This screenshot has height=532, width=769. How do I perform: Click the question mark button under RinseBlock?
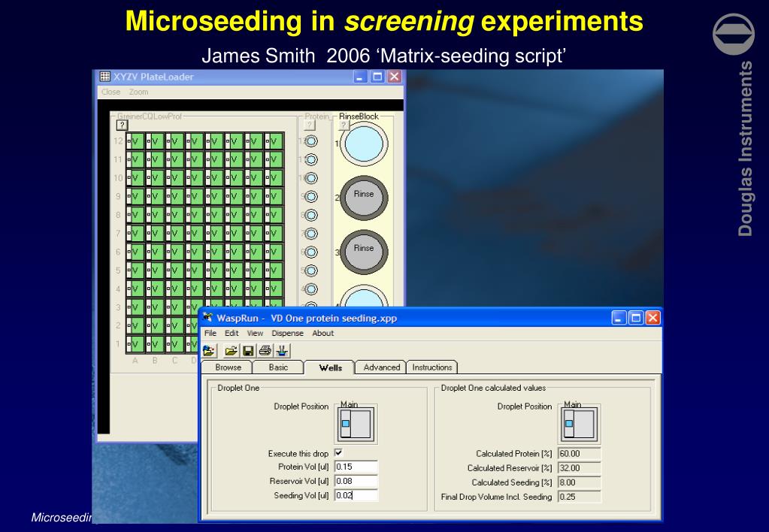point(344,125)
